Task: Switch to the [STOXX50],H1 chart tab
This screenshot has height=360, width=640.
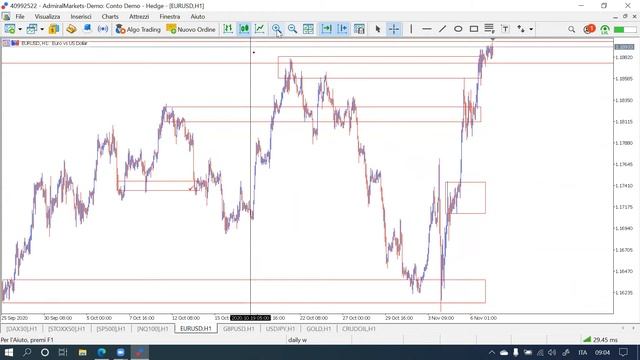Action: [67, 329]
